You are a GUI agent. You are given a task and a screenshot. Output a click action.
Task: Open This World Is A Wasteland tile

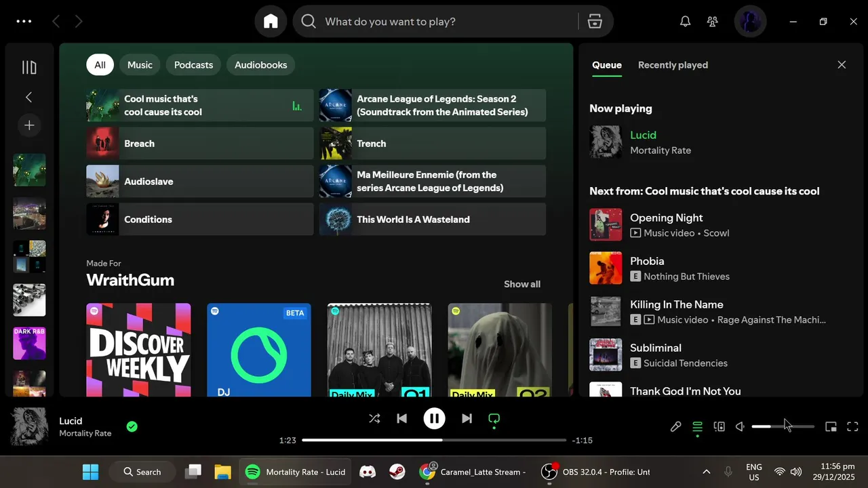433,219
